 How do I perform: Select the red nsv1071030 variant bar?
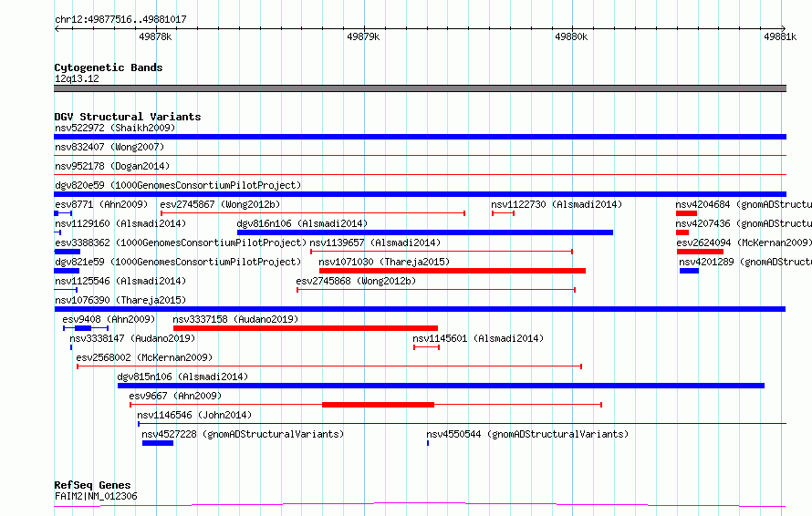click(x=453, y=271)
